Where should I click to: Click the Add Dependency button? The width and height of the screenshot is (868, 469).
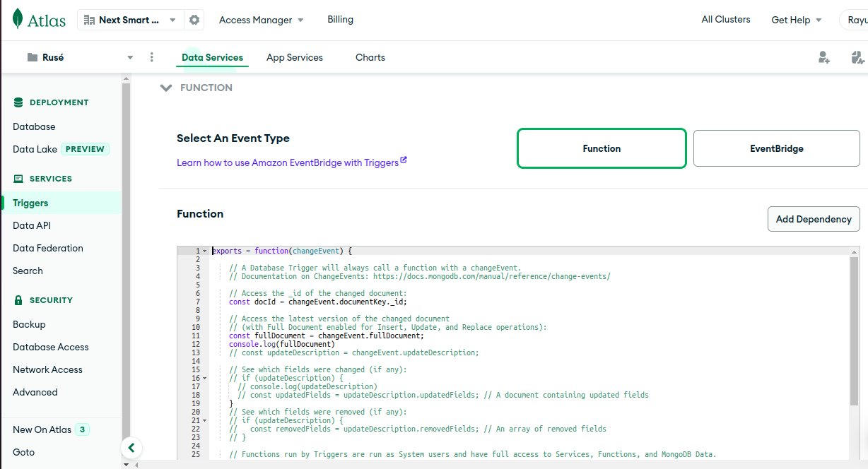click(813, 219)
